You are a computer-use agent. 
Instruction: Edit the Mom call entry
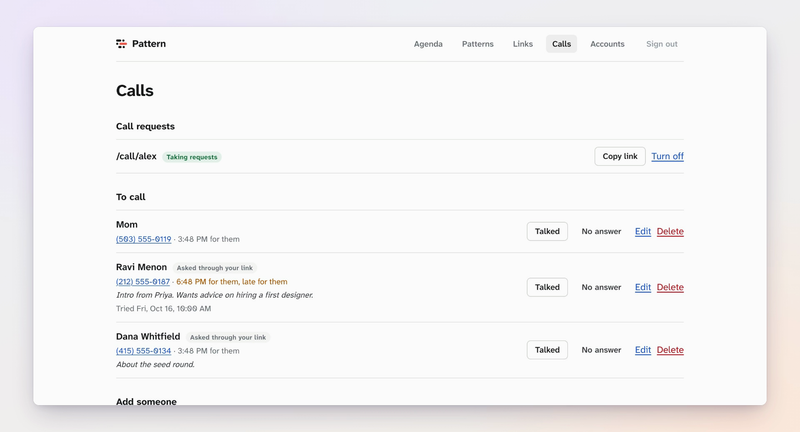(643, 231)
